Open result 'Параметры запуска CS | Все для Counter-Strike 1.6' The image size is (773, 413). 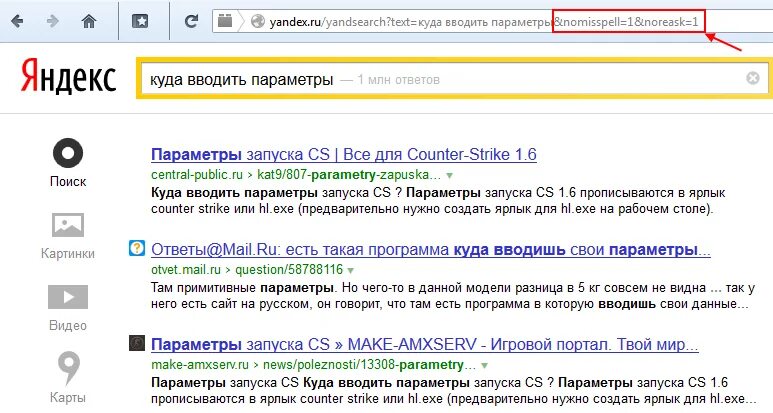(344, 155)
